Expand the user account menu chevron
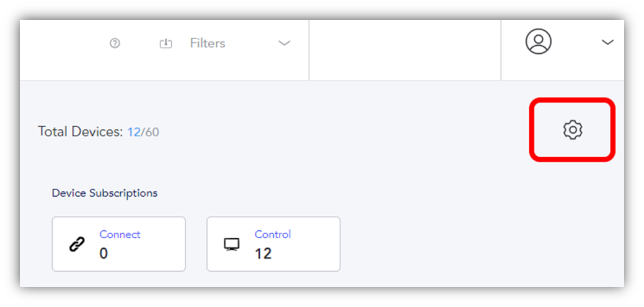 click(x=607, y=42)
